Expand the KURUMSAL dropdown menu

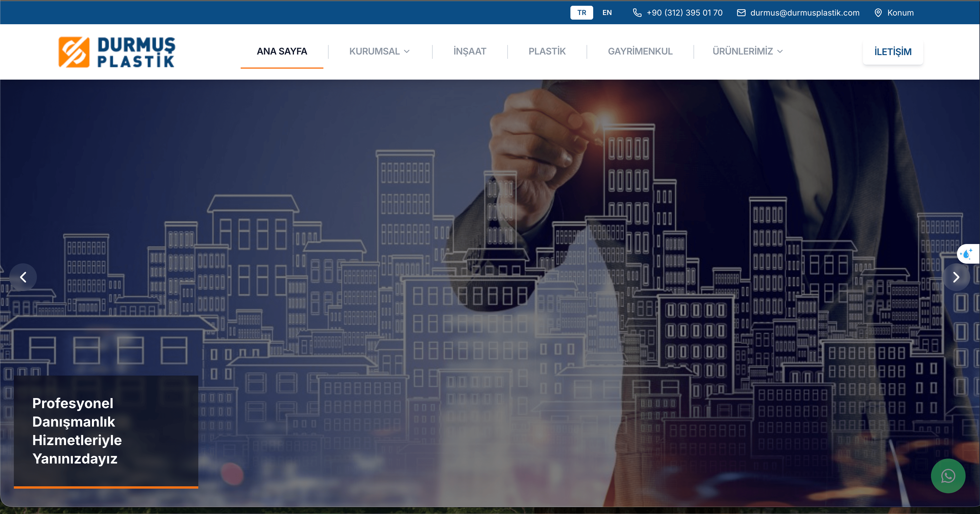374,51
